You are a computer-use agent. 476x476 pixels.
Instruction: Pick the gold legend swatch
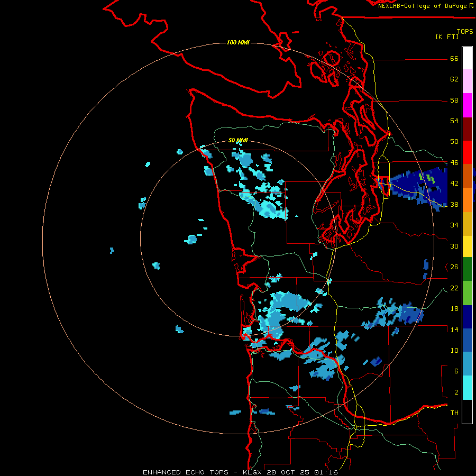point(467,223)
